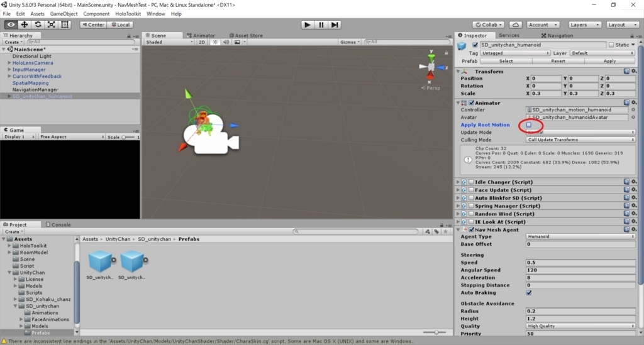
Task: Click prefab Revert button
Action: click(x=558, y=61)
